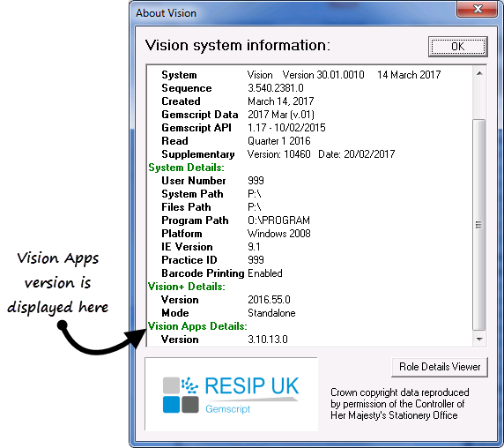Click the Vision Apps Details: heading
504x448 pixels.
tap(197, 326)
